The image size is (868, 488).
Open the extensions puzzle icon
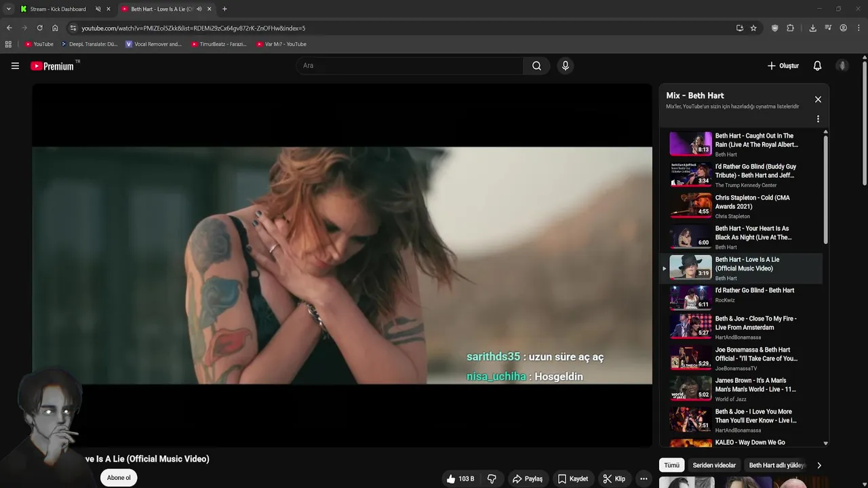790,28
